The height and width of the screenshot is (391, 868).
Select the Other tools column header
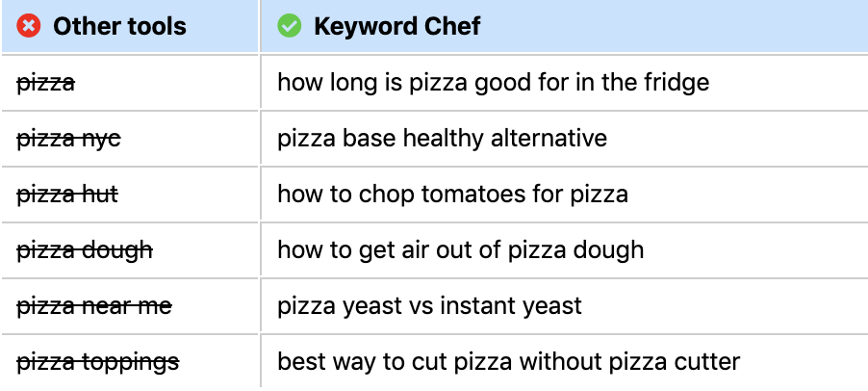point(130,26)
